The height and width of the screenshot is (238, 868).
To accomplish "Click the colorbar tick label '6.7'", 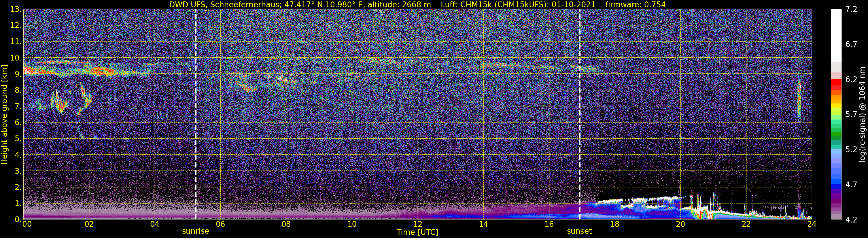I will tap(851, 44).
